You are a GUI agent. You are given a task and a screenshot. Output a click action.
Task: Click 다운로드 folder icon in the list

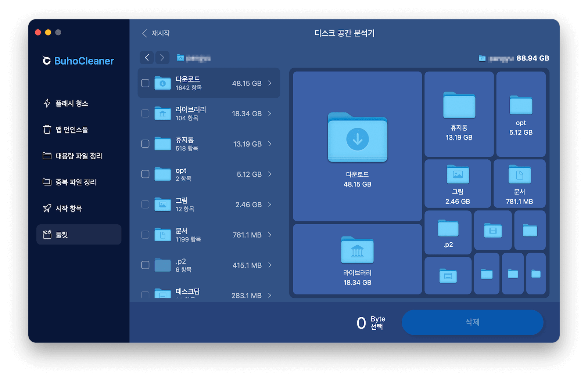pos(162,83)
